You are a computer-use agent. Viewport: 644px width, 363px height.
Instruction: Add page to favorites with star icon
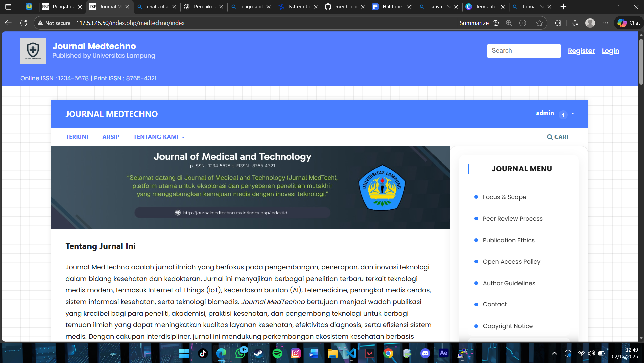pos(540,23)
